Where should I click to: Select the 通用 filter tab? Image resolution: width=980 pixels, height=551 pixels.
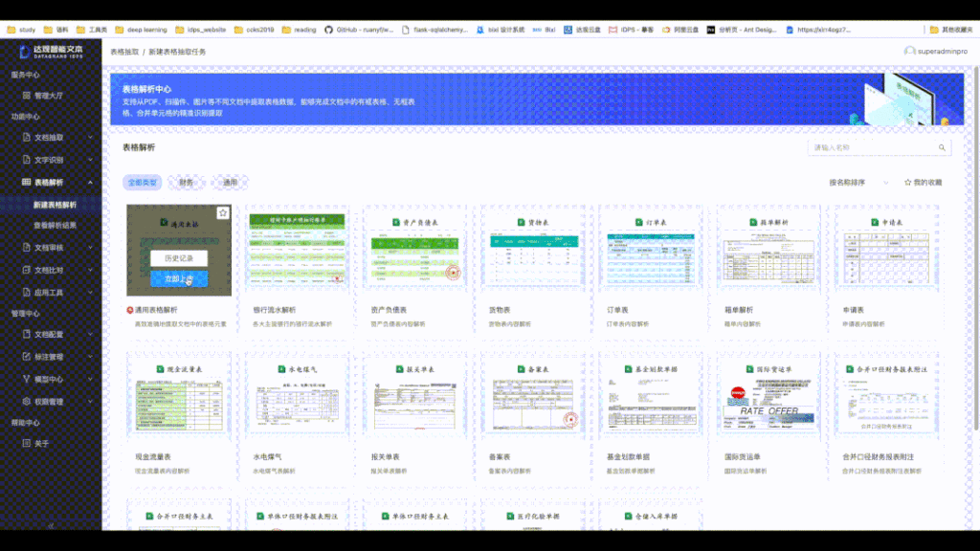(230, 181)
